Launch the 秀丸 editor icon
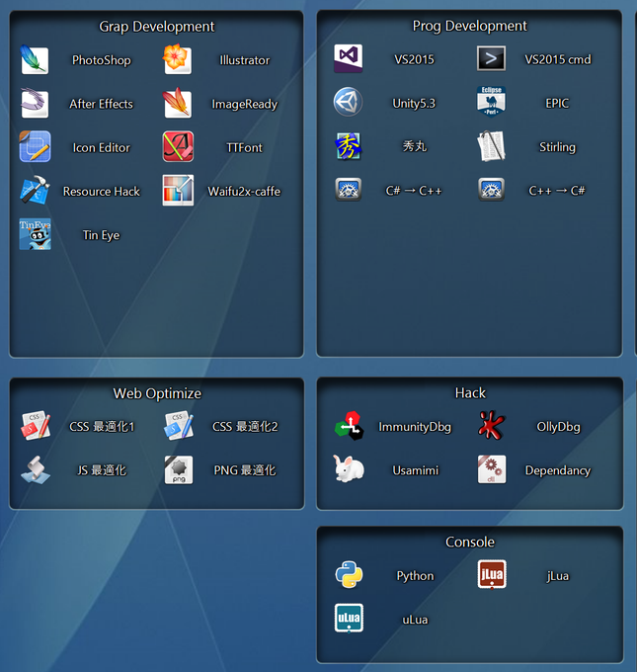Screen dimensions: 637x672 tap(348, 146)
